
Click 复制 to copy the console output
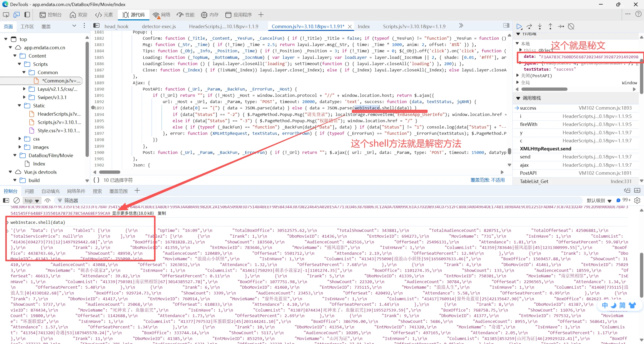tap(162, 213)
